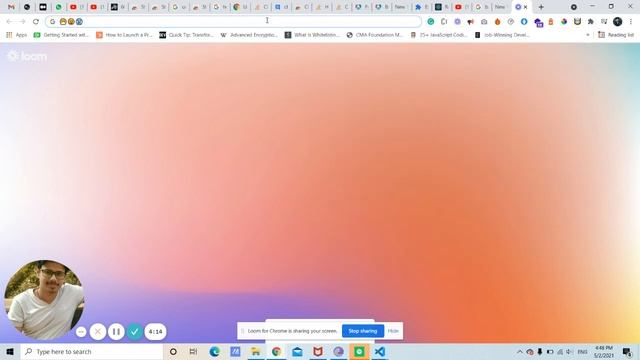
Task: Open Visual Studio Code from taskbar
Action: pos(380,351)
